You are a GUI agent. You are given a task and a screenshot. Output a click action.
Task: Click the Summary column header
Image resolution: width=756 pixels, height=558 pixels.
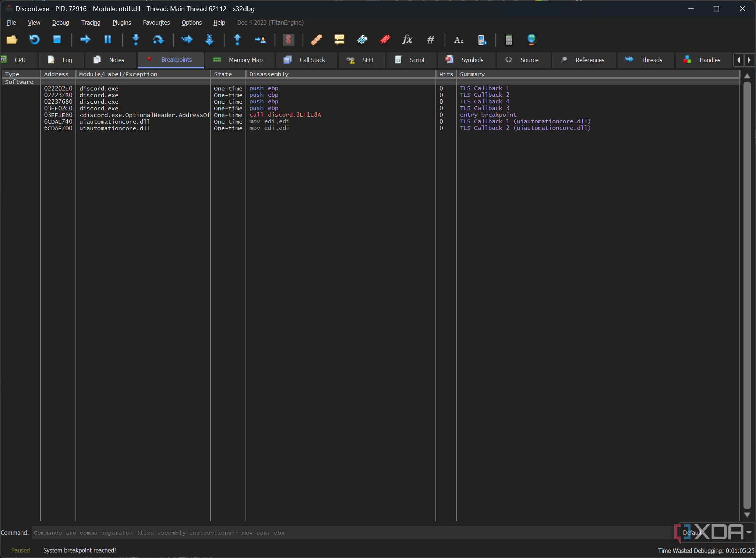598,74
